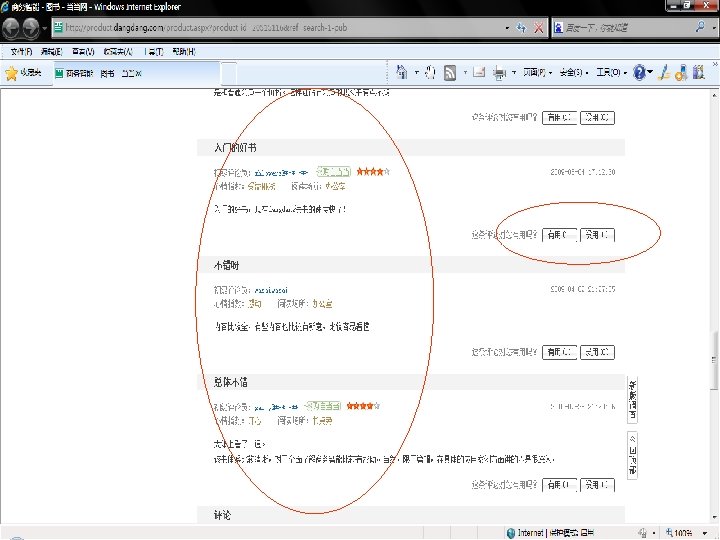This screenshot has width=720, height=540.
Task: Mark the 总体不错 review as not useful
Action: click(597, 485)
